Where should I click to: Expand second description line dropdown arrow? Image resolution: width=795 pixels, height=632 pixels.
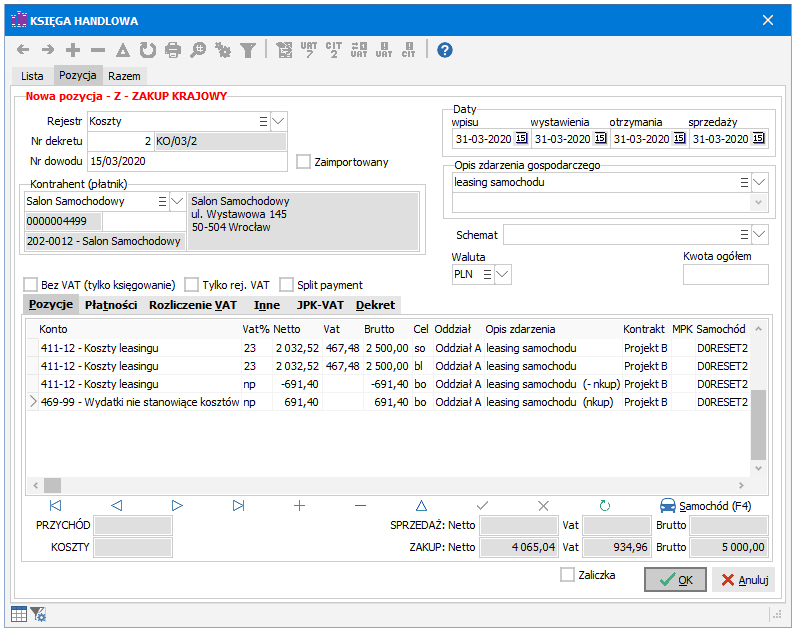pyautogui.click(x=758, y=202)
